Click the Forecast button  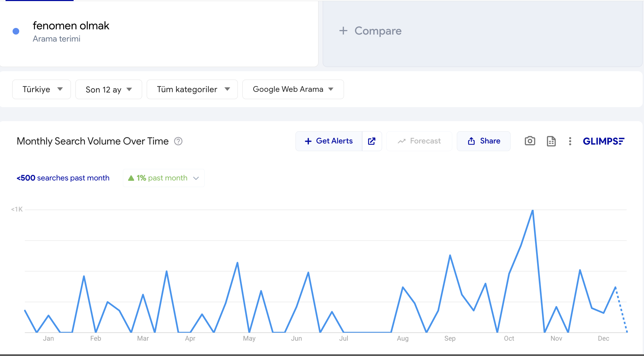[x=419, y=141]
